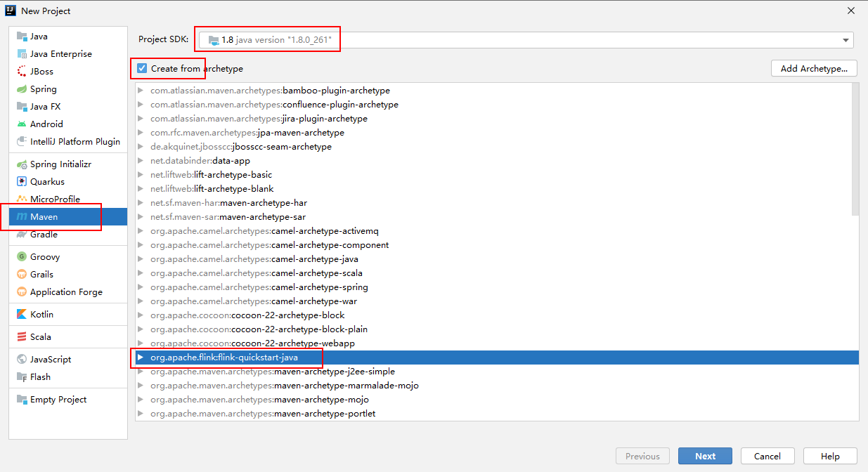The height and width of the screenshot is (472, 868).
Task: Click the disabled Previous button
Action: tap(642, 456)
